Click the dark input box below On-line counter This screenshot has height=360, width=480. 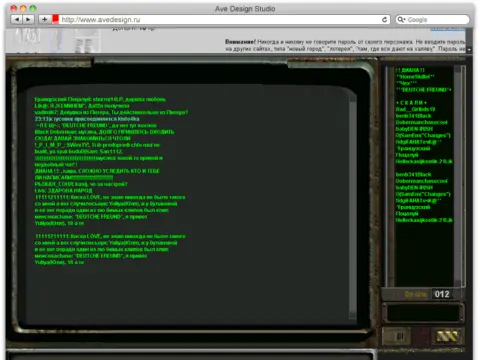click(423, 313)
